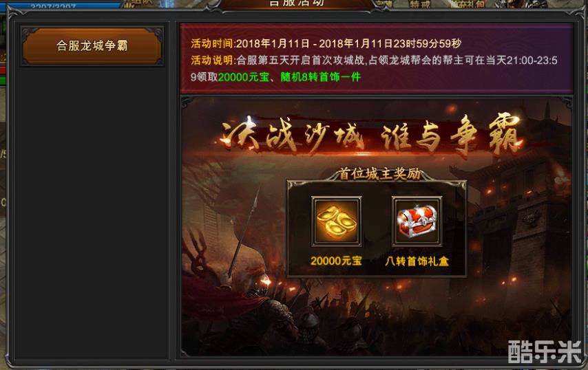
Task: Click the 特戒 button in top bar
Action: [419, 4]
